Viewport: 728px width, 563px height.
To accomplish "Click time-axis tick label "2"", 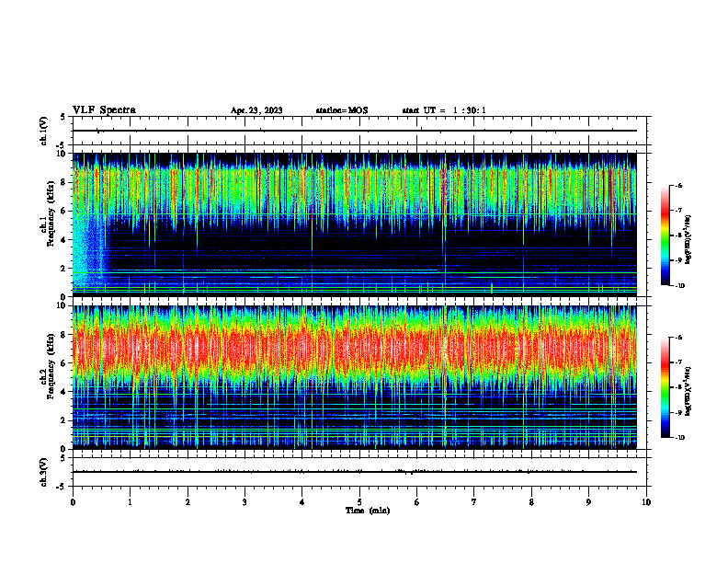I will [x=188, y=502].
